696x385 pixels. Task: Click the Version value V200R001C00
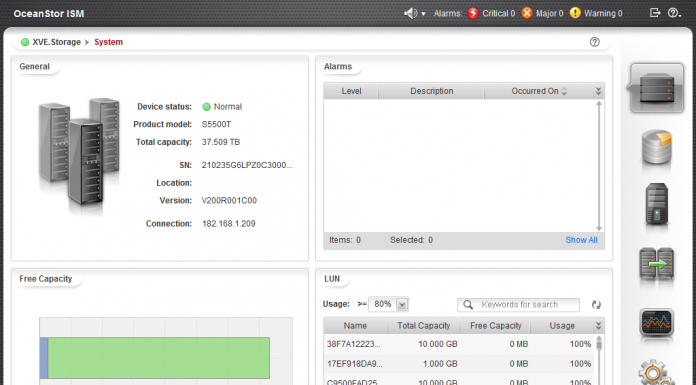pos(229,200)
